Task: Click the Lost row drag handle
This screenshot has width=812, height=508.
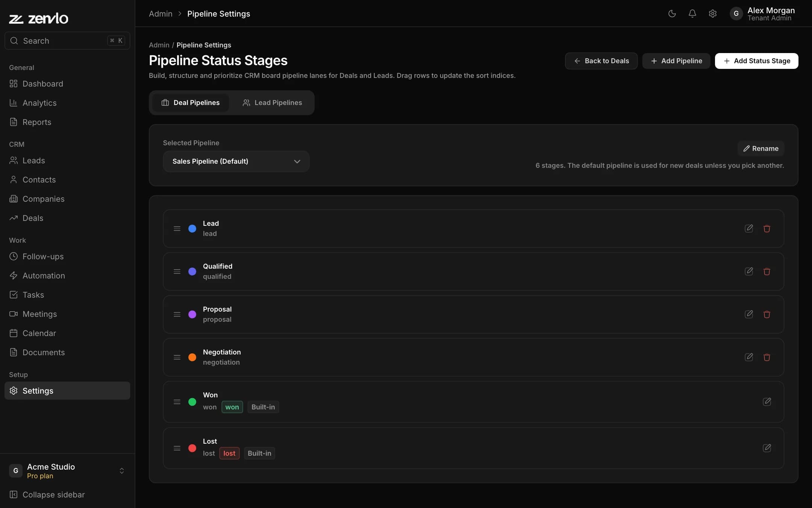Action: (x=177, y=448)
